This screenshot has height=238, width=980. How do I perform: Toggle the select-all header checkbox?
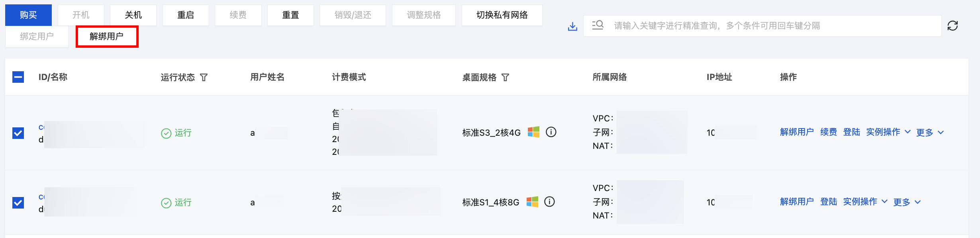tap(18, 77)
